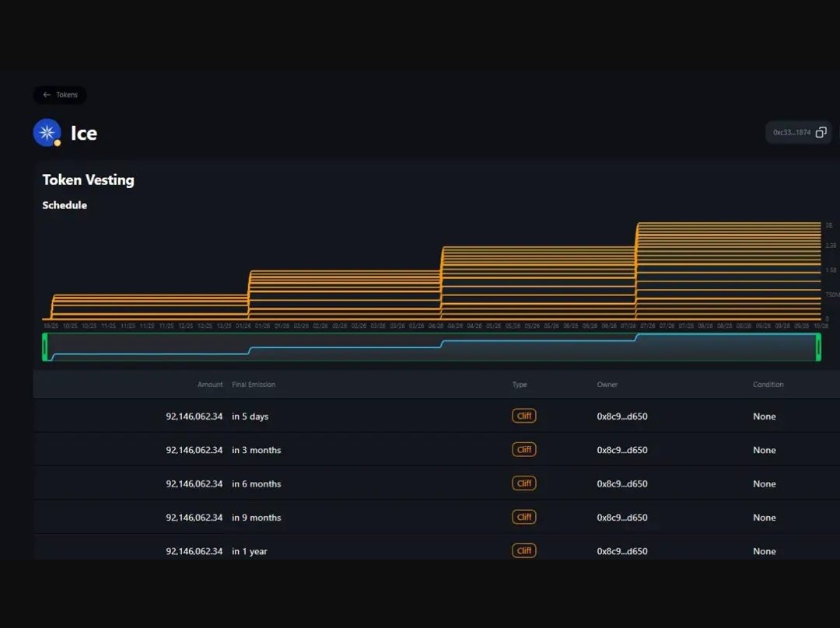This screenshot has height=628, width=840.
Task: Click the Type column header
Action: (519, 385)
